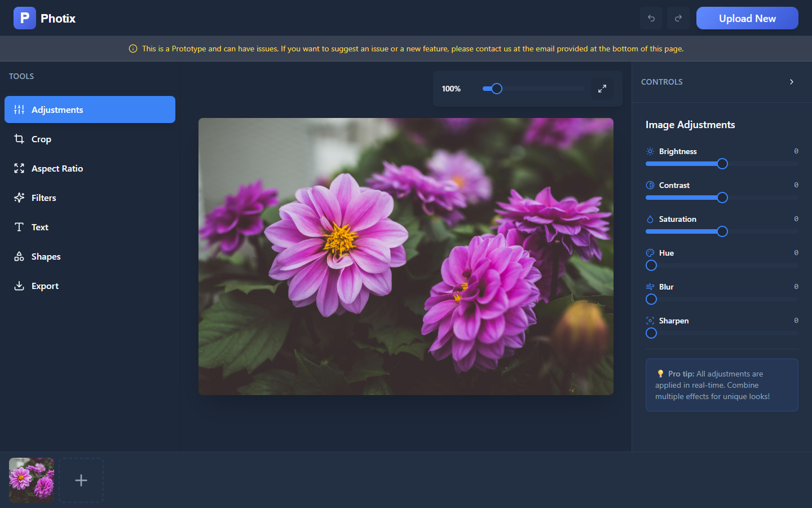Select the Crop tool icon
This screenshot has width=812, height=508.
click(x=19, y=139)
